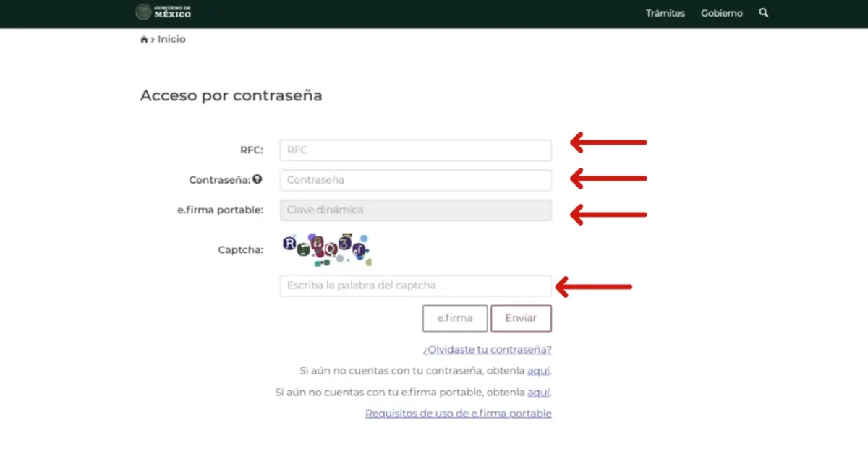Focus the RFC input field
Viewport: 868px width, 454px height.
pos(415,150)
